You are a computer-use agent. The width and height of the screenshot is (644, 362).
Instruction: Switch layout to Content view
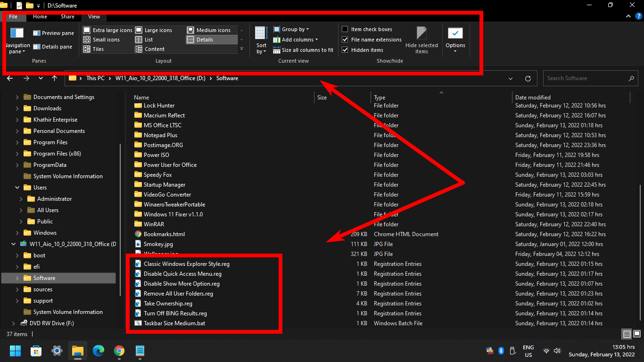coord(150,49)
